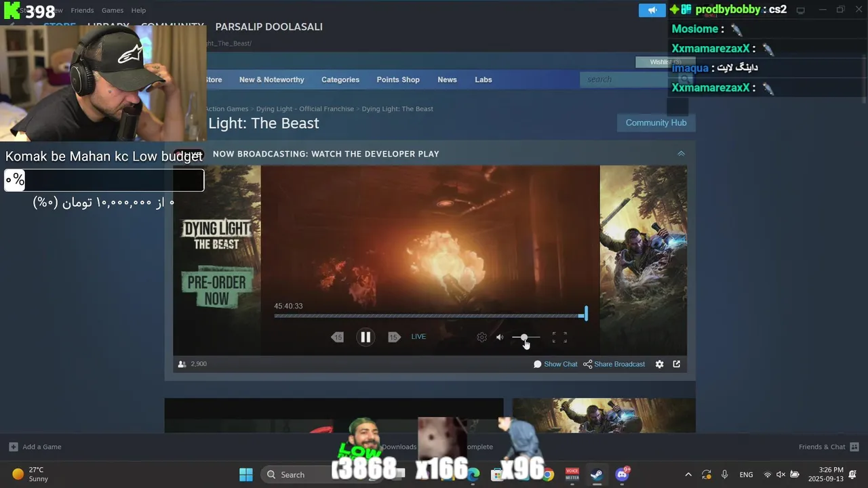Pop out broadcast in new window
Screen dimensions: 868x488
pyautogui.click(x=676, y=364)
